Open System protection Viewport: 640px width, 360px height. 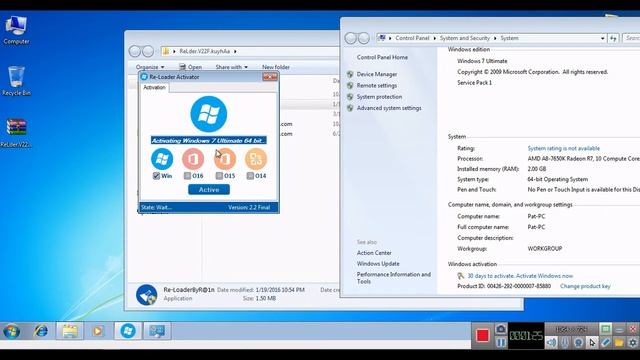click(x=379, y=97)
